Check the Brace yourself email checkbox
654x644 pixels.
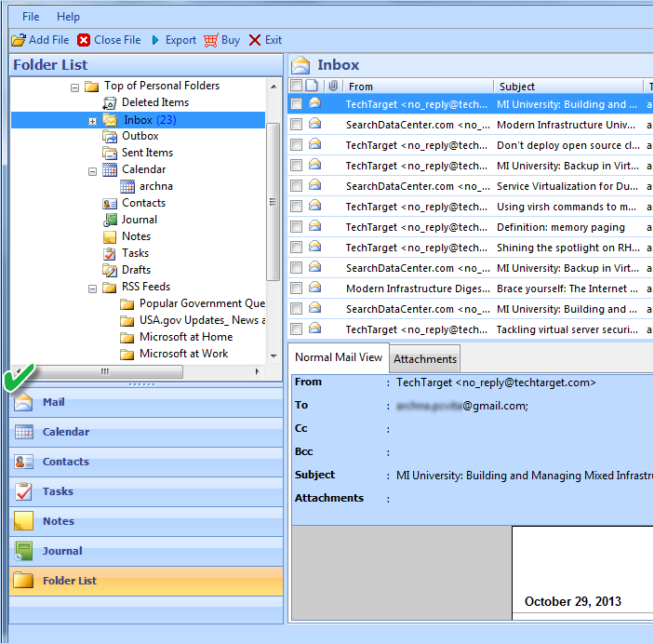pyautogui.click(x=296, y=288)
